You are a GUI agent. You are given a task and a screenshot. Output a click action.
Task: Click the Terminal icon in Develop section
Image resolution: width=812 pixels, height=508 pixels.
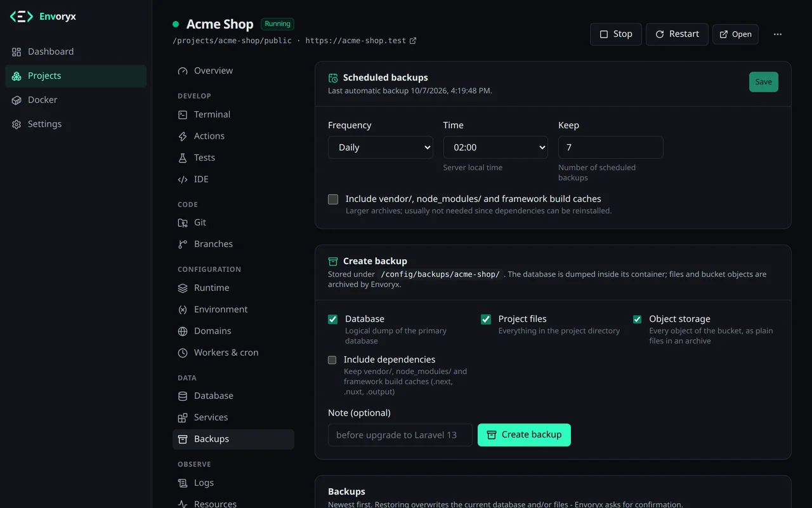click(x=183, y=114)
